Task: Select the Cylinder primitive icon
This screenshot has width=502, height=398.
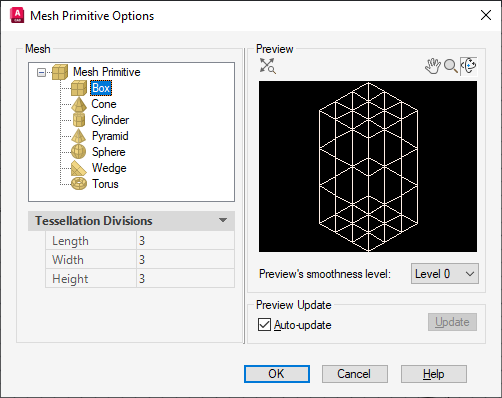Action: coord(79,120)
